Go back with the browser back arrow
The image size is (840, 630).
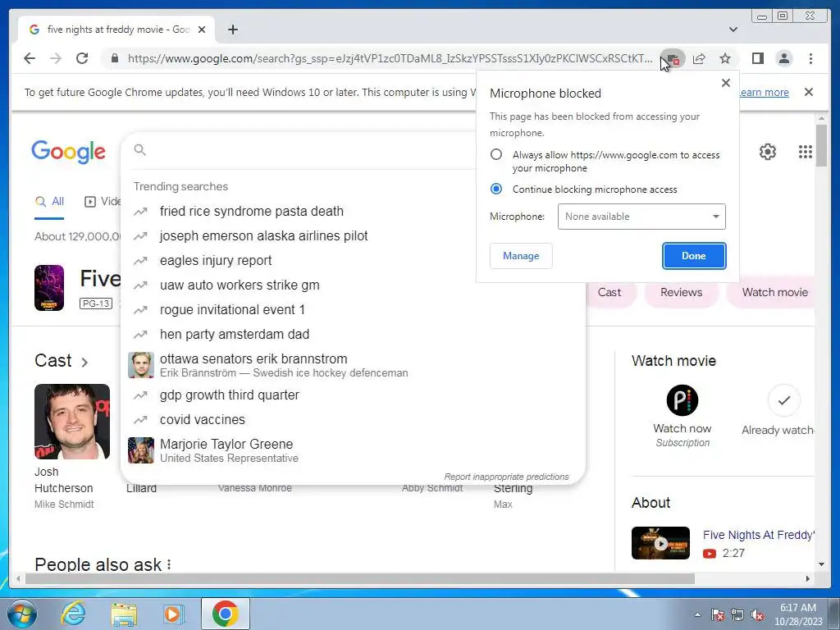click(30, 58)
